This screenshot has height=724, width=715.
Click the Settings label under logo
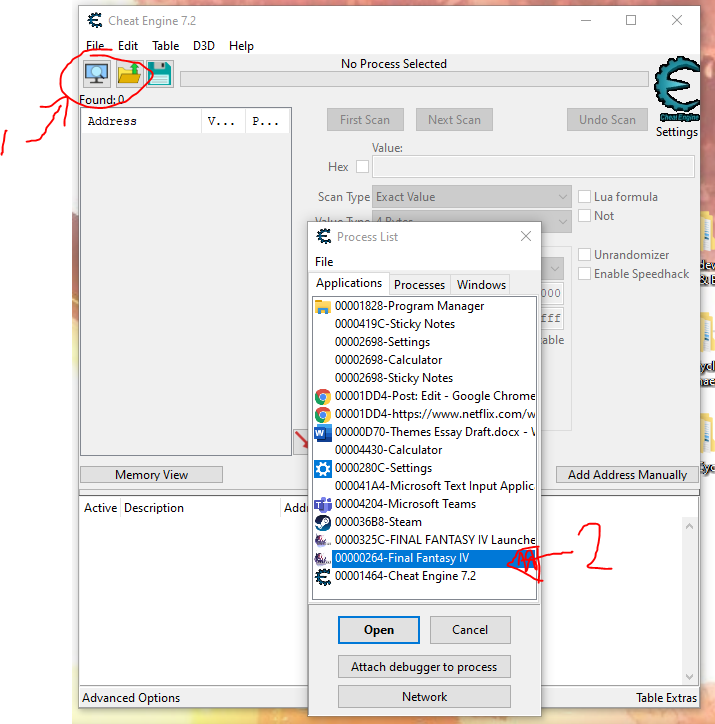(x=677, y=132)
